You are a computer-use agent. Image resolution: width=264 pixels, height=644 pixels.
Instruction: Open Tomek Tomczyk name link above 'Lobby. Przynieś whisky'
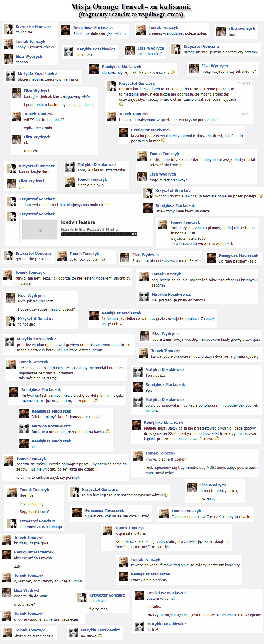point(31,41)
